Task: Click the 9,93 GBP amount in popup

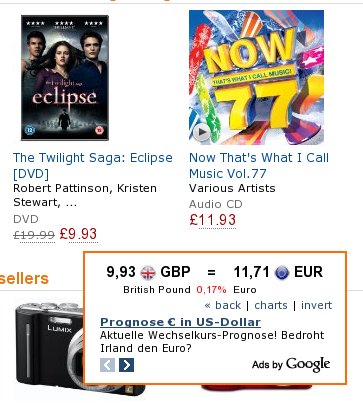Action: pos(121,272)
